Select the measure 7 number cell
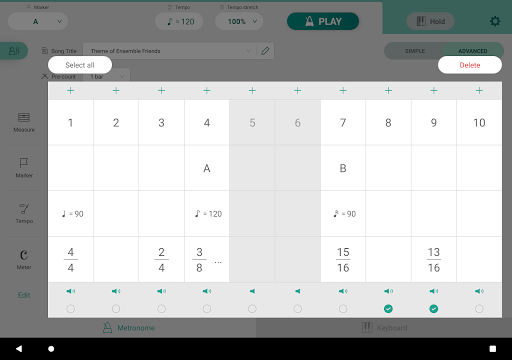The height and width of the screenshot is (360, 512). tap(343, 123)
